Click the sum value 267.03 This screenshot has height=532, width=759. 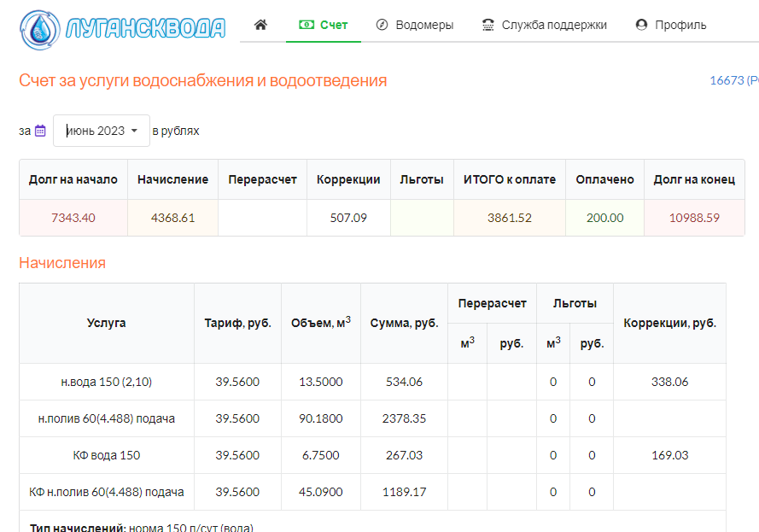click(404, 455)
